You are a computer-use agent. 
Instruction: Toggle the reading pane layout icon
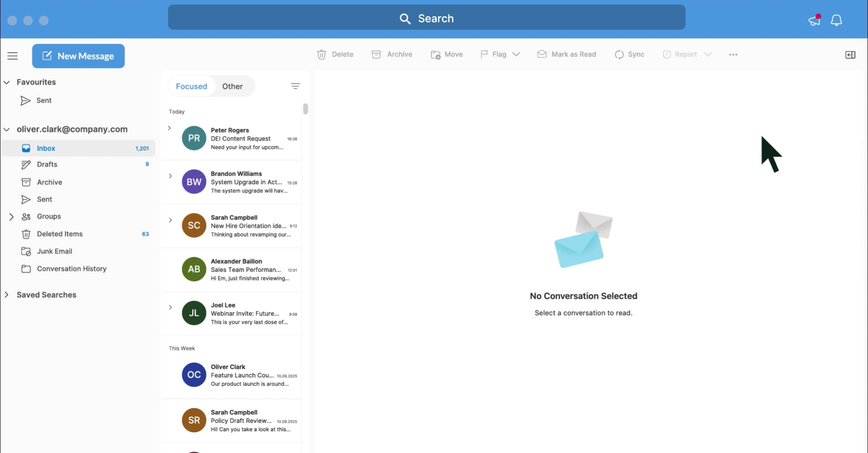point(850,55)
